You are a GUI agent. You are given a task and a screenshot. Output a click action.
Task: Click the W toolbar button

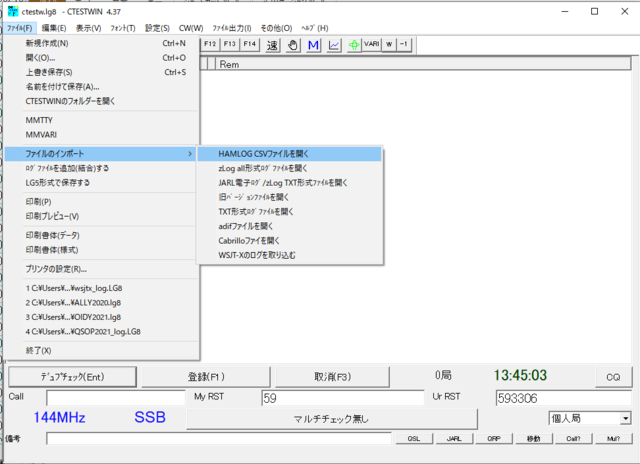389,44
